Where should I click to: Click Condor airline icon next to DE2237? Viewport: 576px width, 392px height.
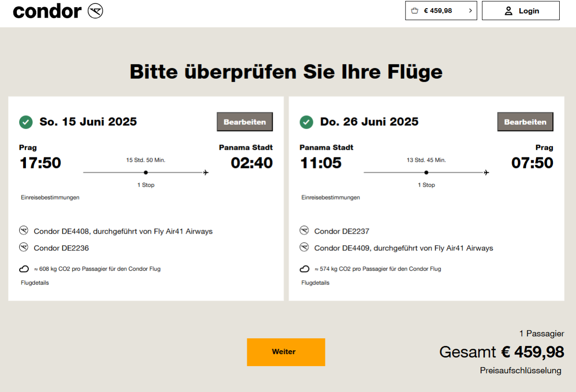304,231
